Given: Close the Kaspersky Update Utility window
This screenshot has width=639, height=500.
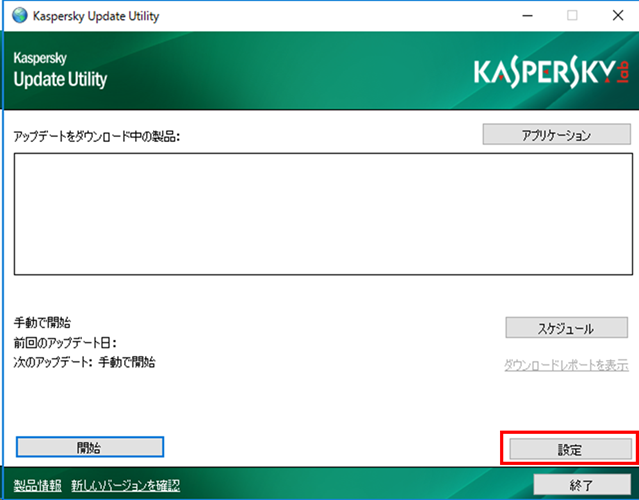Looking at the screenshot, I should coord(618,16).
